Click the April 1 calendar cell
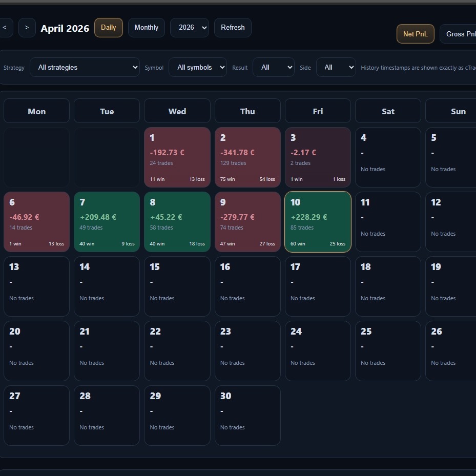This screenshot has height=476, width=476. point(177,157)
